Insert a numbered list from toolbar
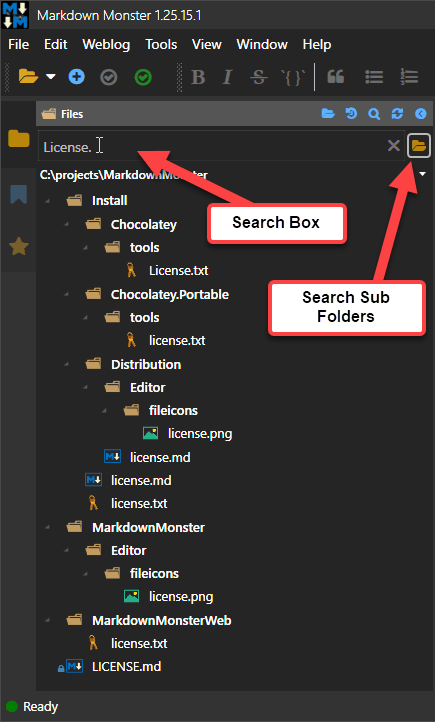The image size is (435, 722). click(409, 77)
